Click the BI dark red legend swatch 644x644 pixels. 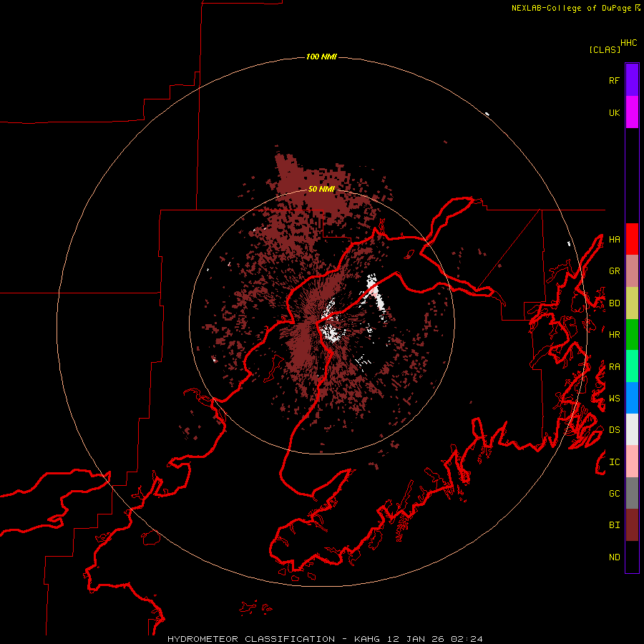pyautogui.click(x=632, y=525)
